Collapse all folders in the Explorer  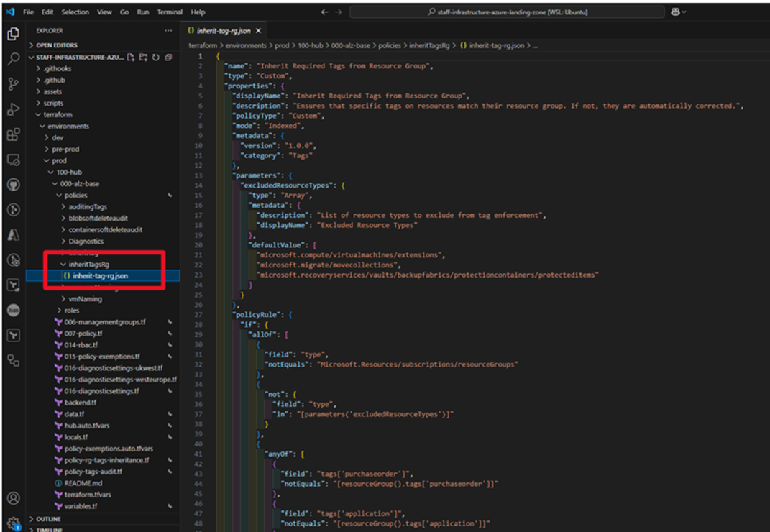[x=168, y=58]
